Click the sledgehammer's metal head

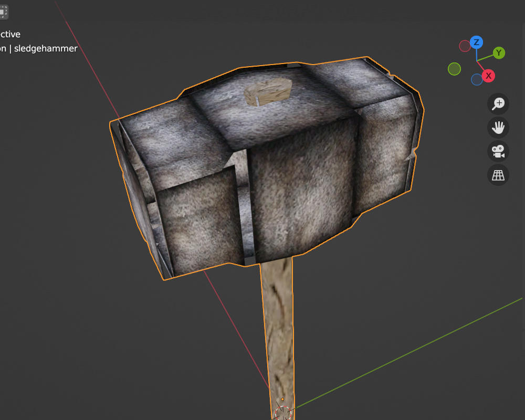click(x=299, y=199)
